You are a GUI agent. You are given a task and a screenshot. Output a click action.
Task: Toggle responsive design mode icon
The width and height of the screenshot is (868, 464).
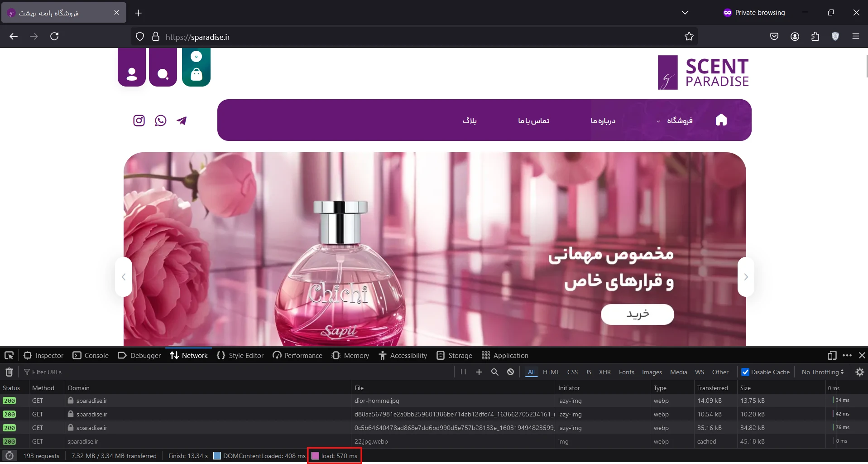(x=832, y=355)
